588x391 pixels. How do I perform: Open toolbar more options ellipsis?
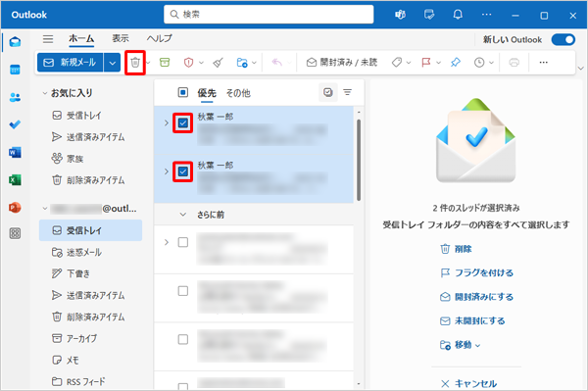(543, 63)
